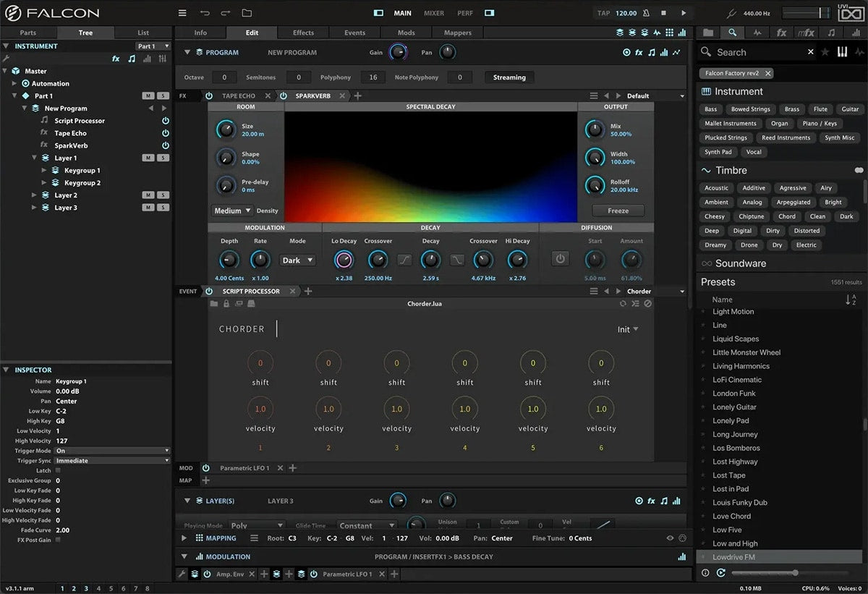Open the hamburger menu beside Falcon logo
The width and height of the screenshot is (868, 594).
click(182, 13)
